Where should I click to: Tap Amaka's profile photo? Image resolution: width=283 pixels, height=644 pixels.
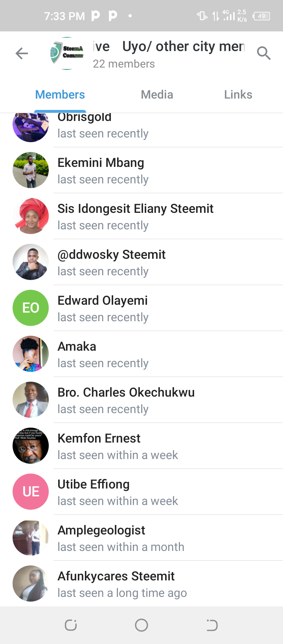[31, 354]
